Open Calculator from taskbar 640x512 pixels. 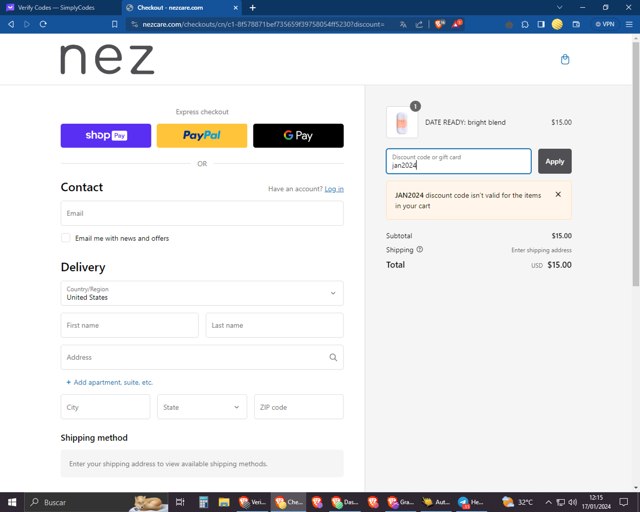point(203,502)
